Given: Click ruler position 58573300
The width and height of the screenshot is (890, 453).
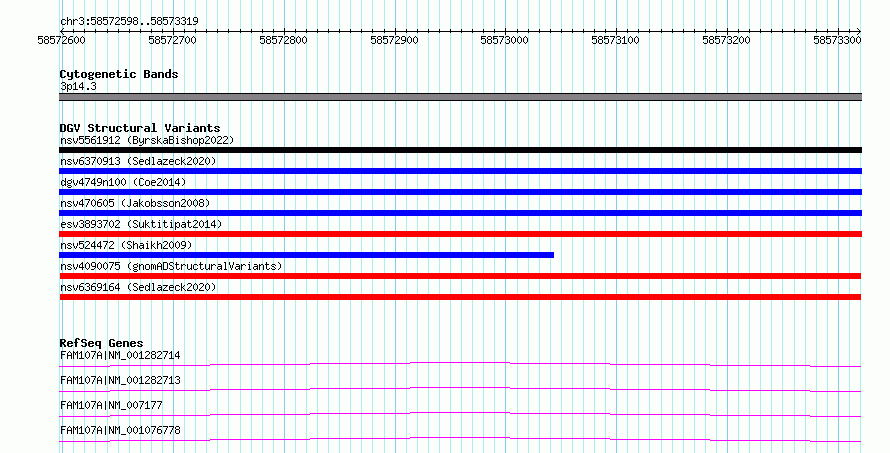Looking at the screenshot, I should click(x=837, y=40).
